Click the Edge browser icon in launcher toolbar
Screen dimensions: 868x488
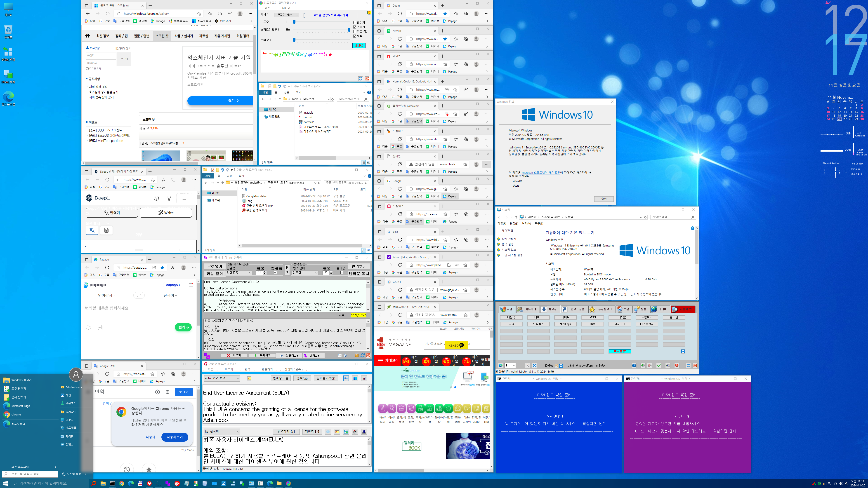coord(501,365)
